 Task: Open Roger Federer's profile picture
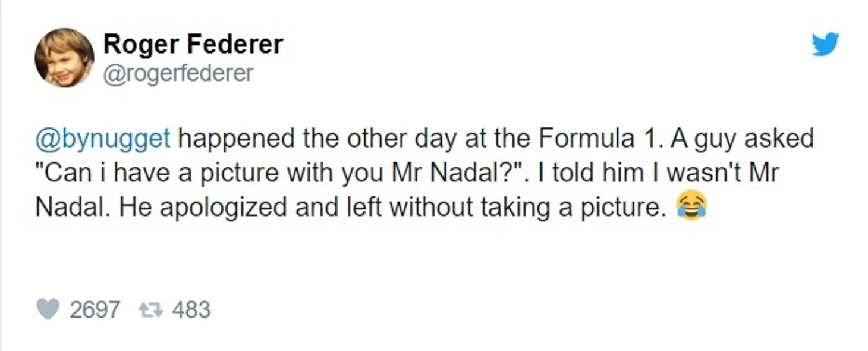coord(64,58)
